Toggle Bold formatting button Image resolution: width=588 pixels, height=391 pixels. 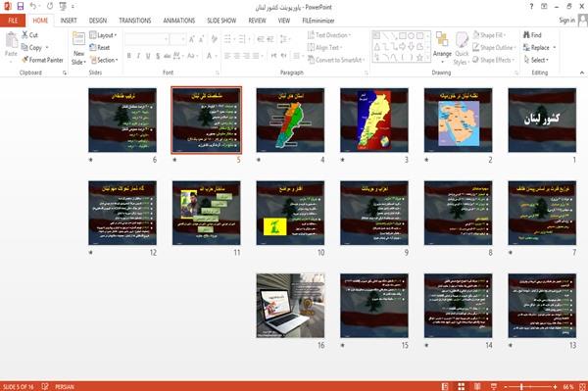point(129,56)
